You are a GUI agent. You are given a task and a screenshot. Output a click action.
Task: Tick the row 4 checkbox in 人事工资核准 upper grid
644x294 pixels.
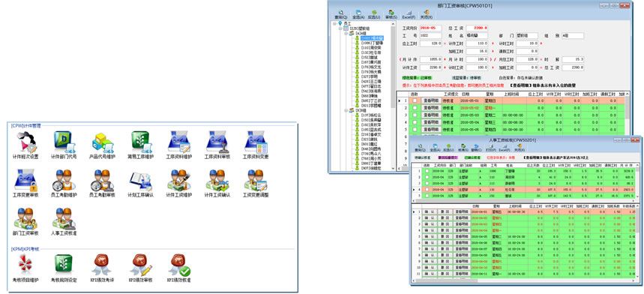pyautogui.click(x=427, y=190)
